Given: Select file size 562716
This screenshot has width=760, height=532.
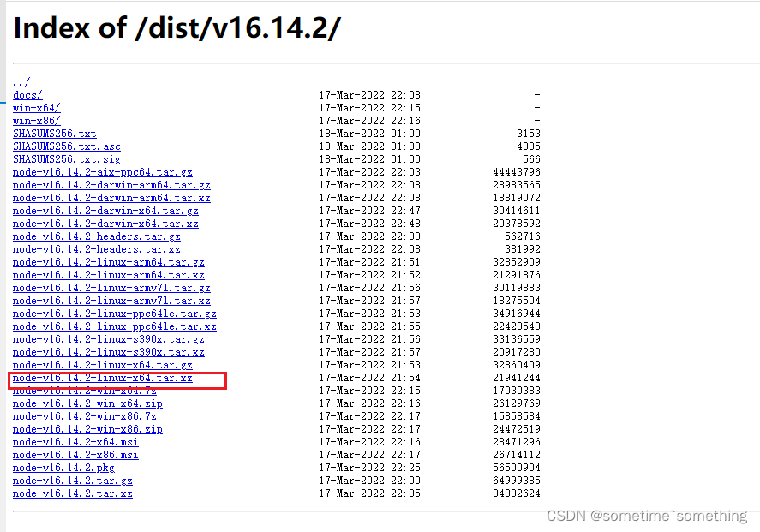Looking at the screenshot, I should [x=523, y=236].
